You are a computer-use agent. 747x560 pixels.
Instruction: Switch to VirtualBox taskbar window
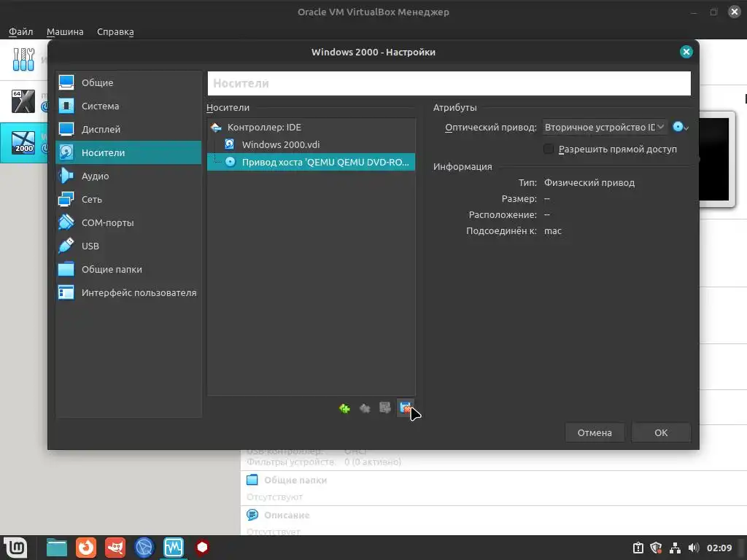[174, 548]
